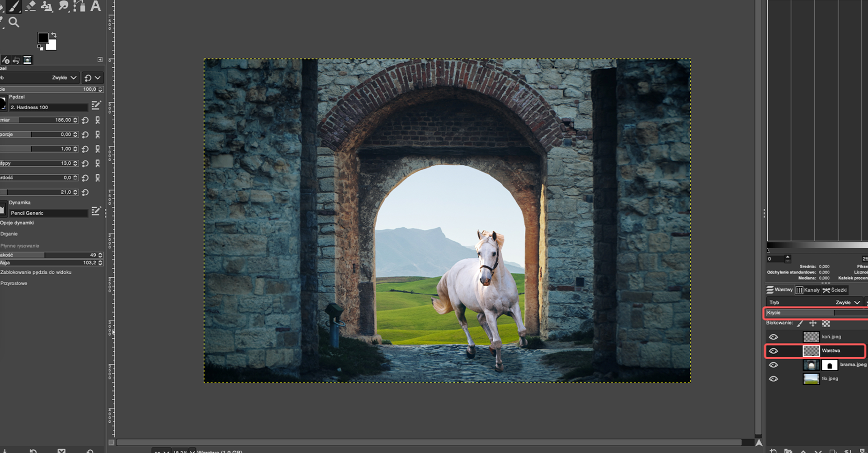Image resolution: width=868 pixels, height=453 pixels.
Task: Open the Images tab icon
Action: point(28,60)
